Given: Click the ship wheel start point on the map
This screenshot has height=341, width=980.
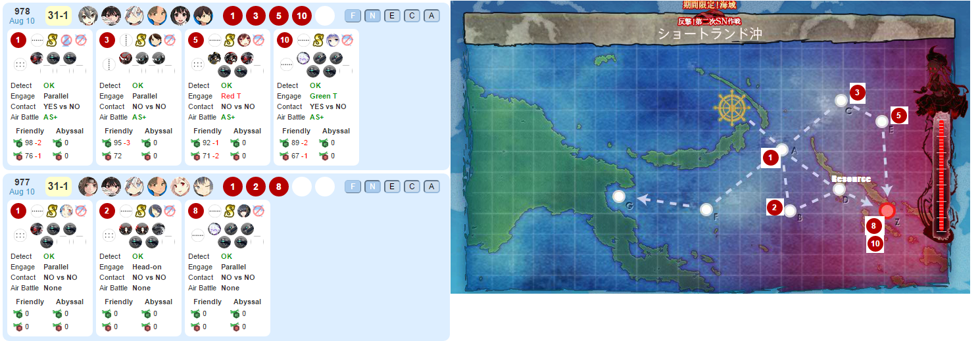Looking at the screenshot, I should [x=731, y=108].
